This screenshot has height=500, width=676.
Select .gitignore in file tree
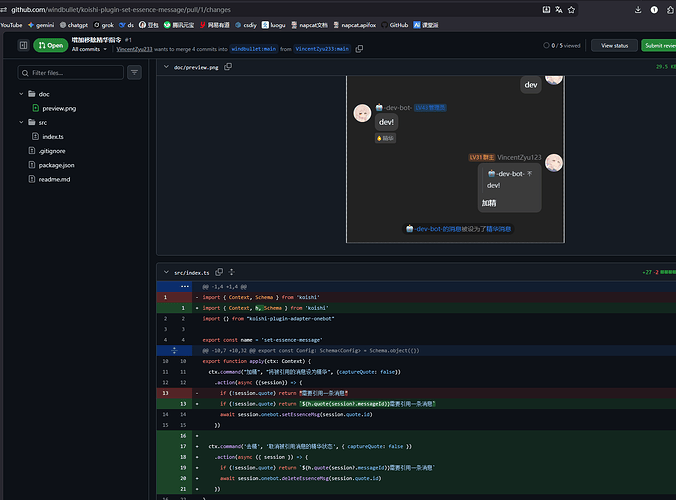tap(52, 151)
